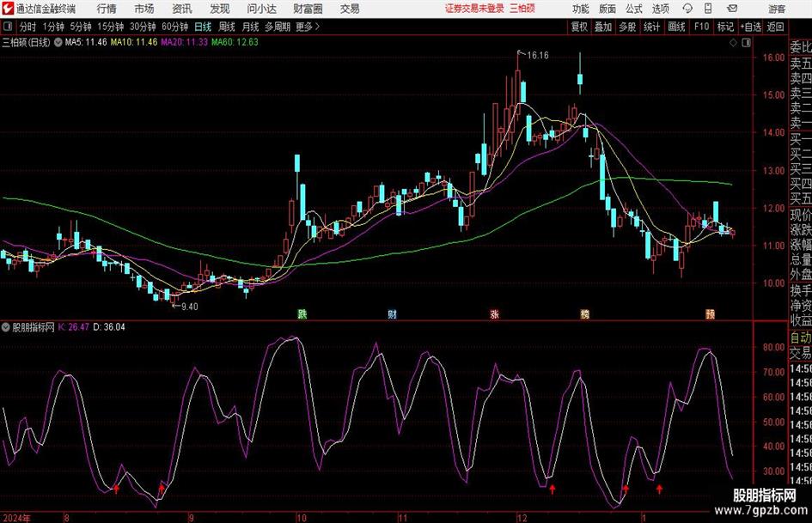Viewport: 812px width, 523px height.
Task: Click the 复权 button
Action: click(579, 27)
